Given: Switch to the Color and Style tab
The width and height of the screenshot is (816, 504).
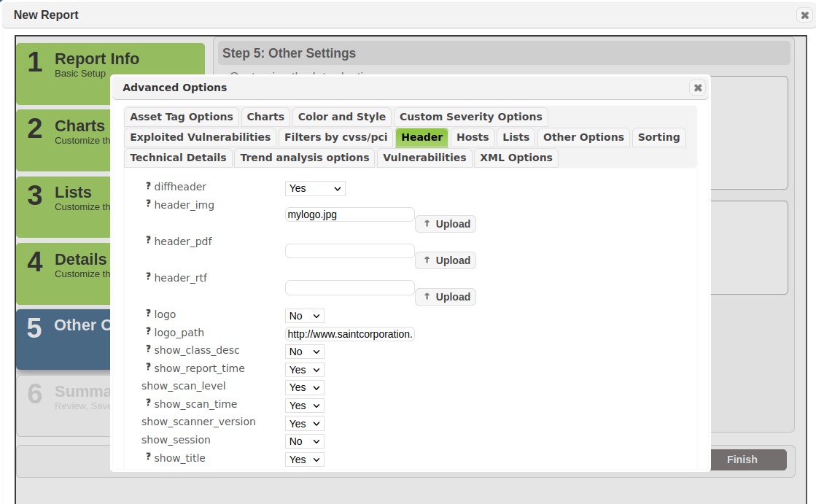Looking at the screenshot, I should click(341, 117).
